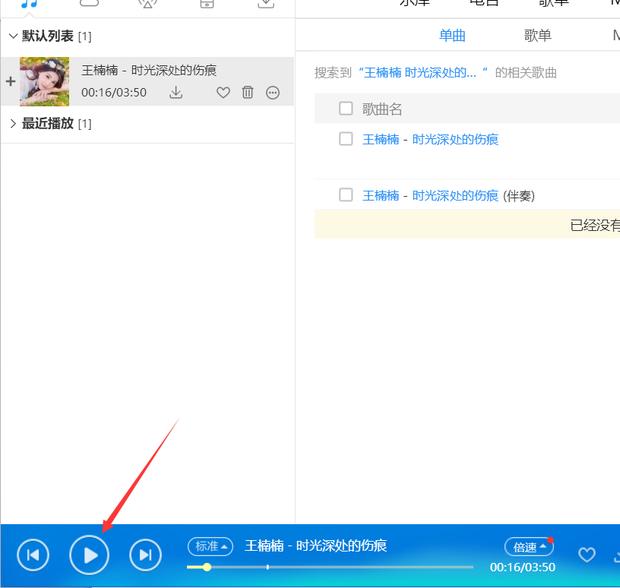Switch to the 歌单 tab
The image size is (620, 588).
click(537, 36)
